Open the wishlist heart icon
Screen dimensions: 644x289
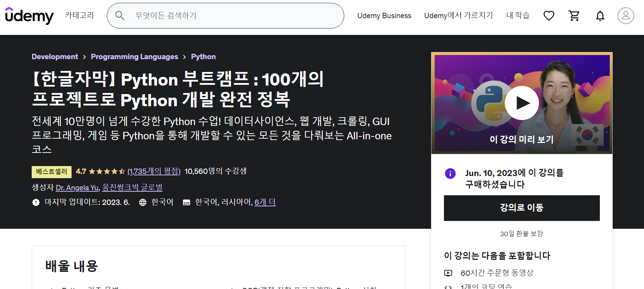(x=549, y=16)
